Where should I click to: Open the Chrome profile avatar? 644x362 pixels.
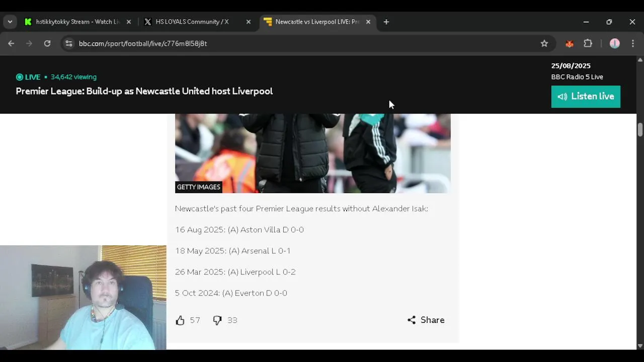tap(615, 44)
